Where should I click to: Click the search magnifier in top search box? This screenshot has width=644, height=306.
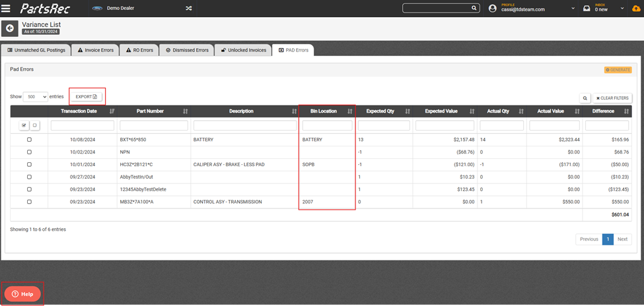[x=474, y=8]
